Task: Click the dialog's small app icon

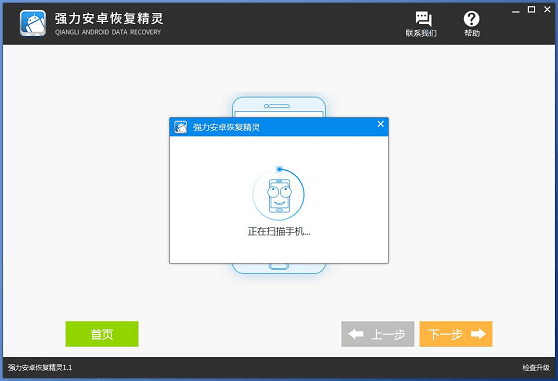Action: pyautogui.click(x=180, y=127)
